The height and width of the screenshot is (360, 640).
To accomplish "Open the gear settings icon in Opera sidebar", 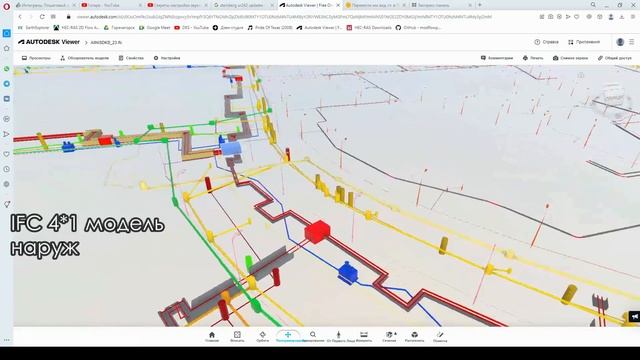I will click(x=7, y=184).
